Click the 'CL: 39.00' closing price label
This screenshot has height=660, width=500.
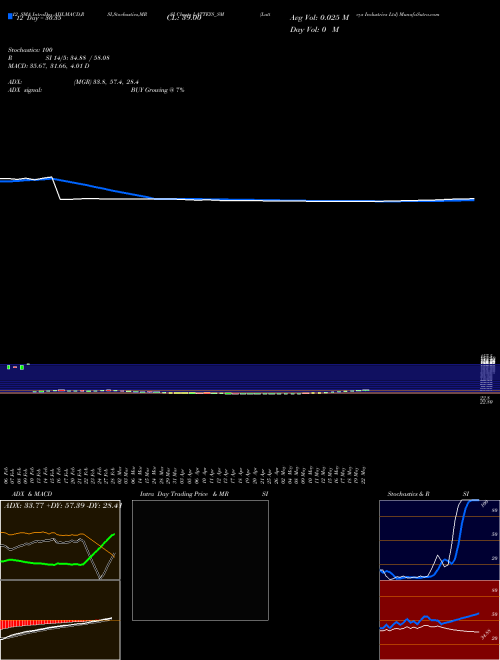184,19
